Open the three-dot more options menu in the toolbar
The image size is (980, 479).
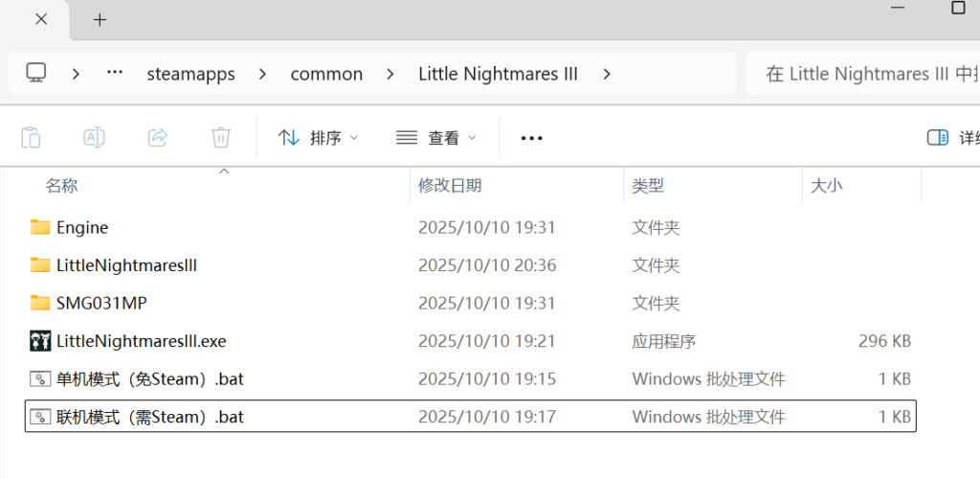click(532, 138)
